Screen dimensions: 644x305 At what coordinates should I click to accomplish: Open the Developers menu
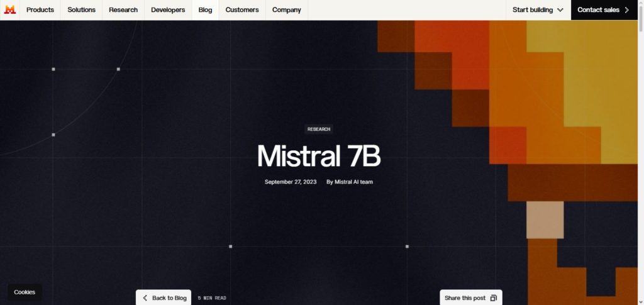[x=168, y=10]
